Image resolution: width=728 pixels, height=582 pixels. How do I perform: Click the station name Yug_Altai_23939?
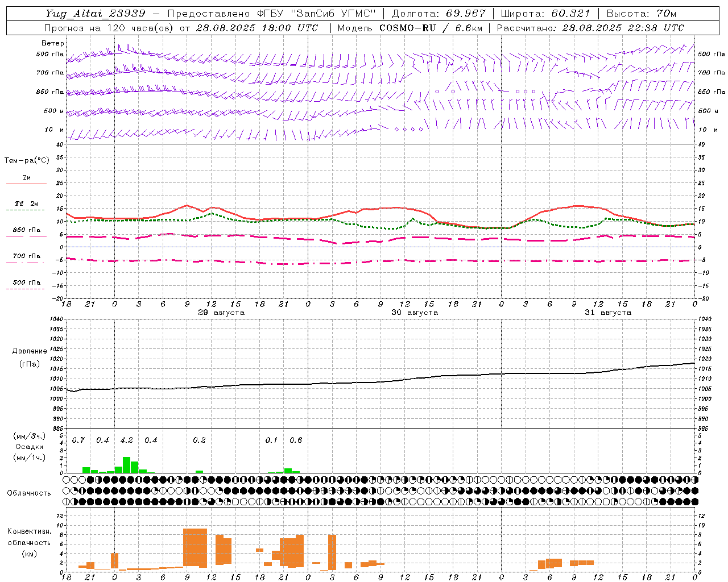point(96,14)
